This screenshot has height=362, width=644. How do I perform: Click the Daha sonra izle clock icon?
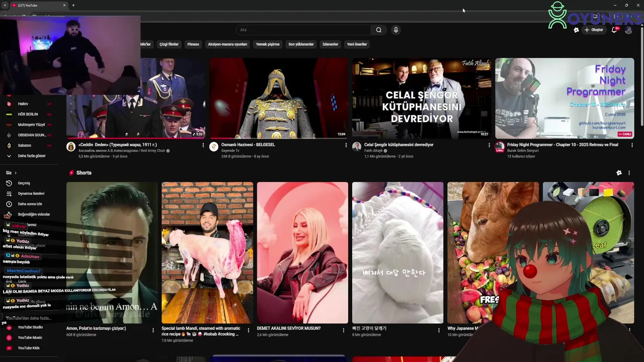9,204
